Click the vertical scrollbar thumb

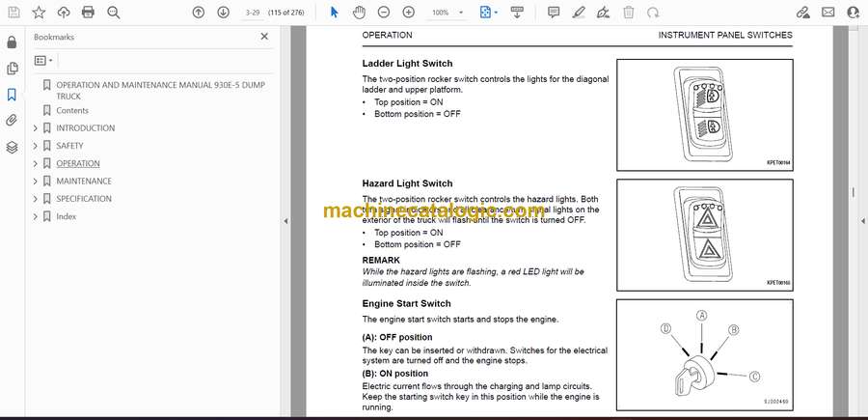point(854,192)
